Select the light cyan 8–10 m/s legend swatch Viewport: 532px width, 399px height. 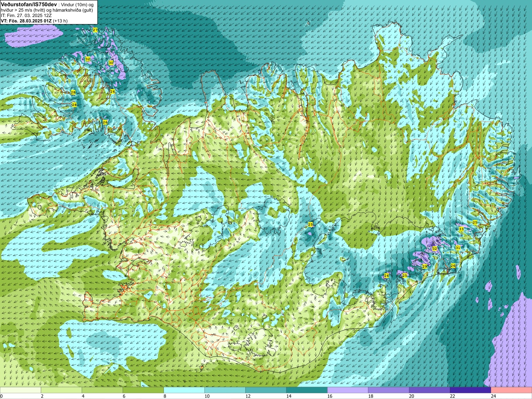tap(184, 390)
